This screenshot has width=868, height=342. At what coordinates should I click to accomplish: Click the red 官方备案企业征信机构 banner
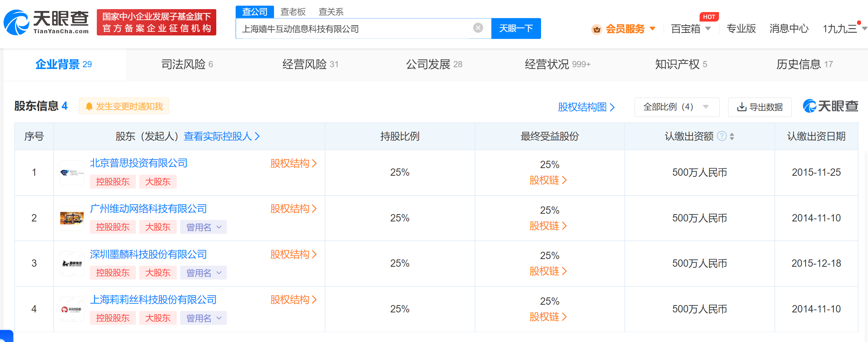pyautogui.click(x=156, y=22)
